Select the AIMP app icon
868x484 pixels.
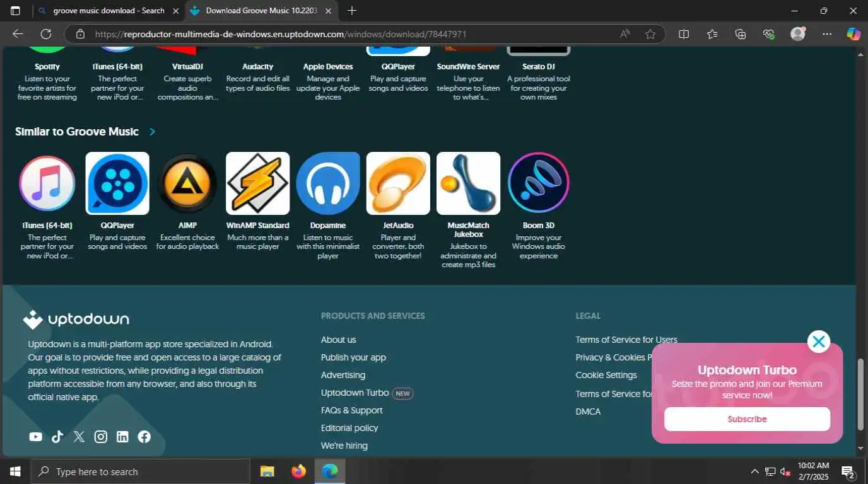click(187, 183)
